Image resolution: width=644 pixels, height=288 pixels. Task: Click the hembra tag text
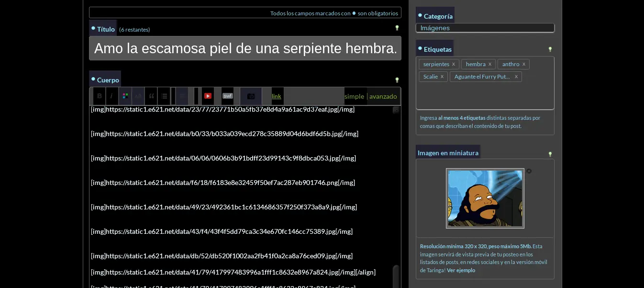point(476,64)
